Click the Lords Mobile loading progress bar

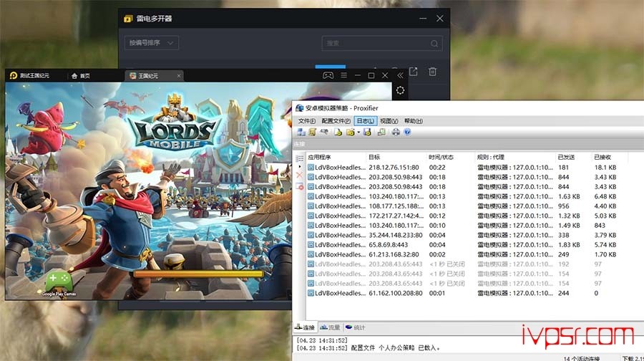[x=198, y=274]
